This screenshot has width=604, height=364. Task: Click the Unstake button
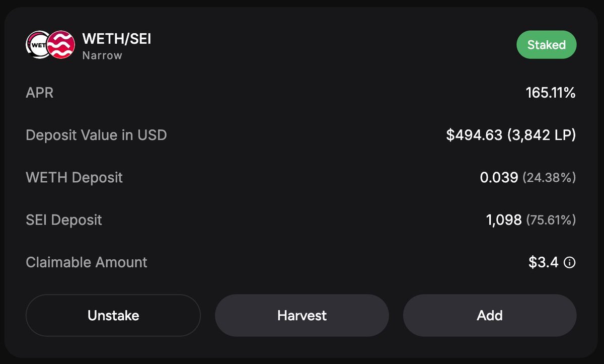pos(113,316)
